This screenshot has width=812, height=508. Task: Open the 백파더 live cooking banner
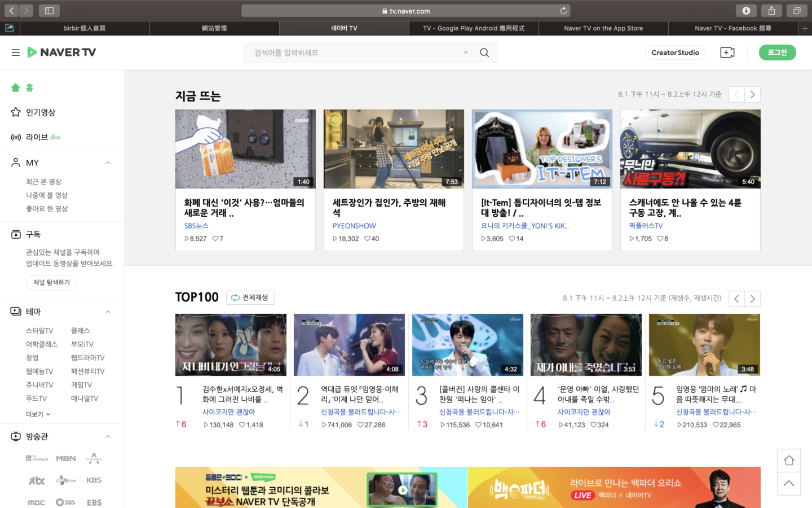614,487
